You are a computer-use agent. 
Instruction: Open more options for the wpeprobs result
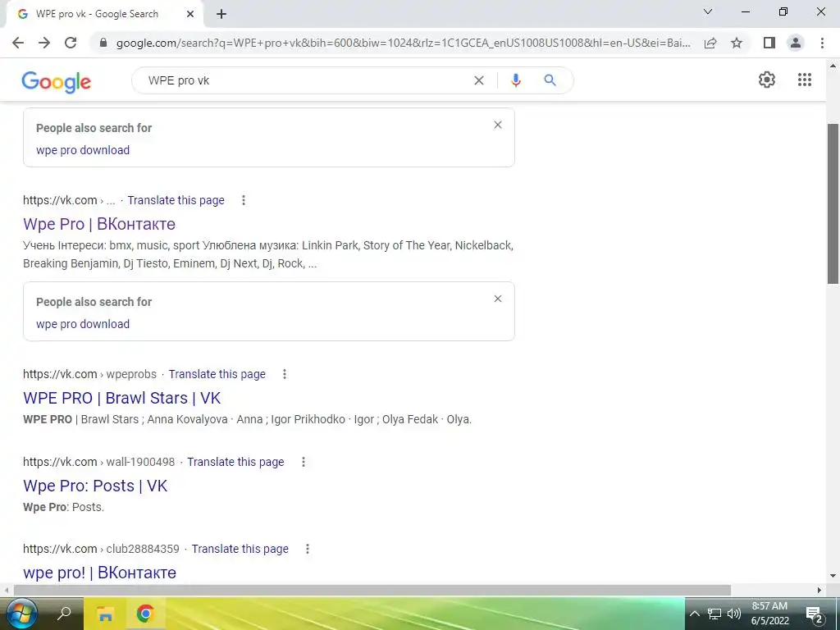tap(285, 374)
